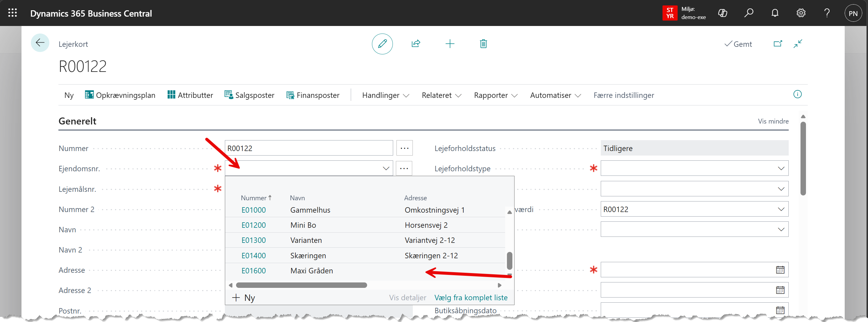Expand the Handlinger menu
868x322 pixels.
(385, 95)
